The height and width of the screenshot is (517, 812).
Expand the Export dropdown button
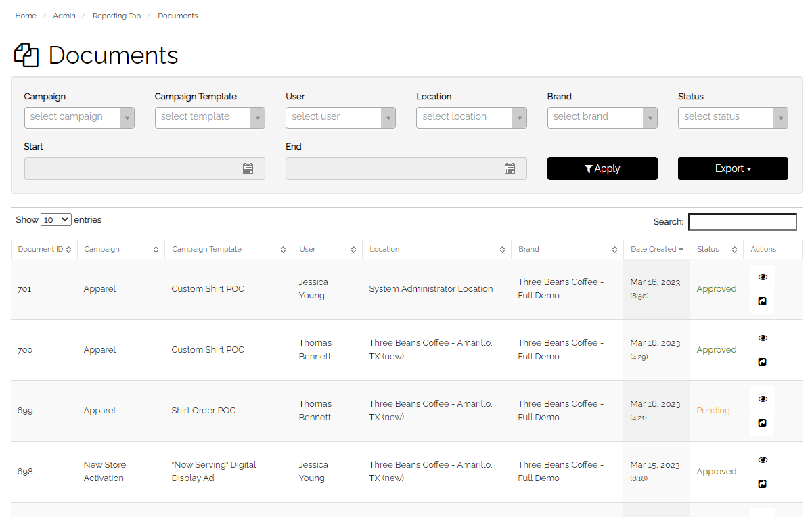point(733,168)
